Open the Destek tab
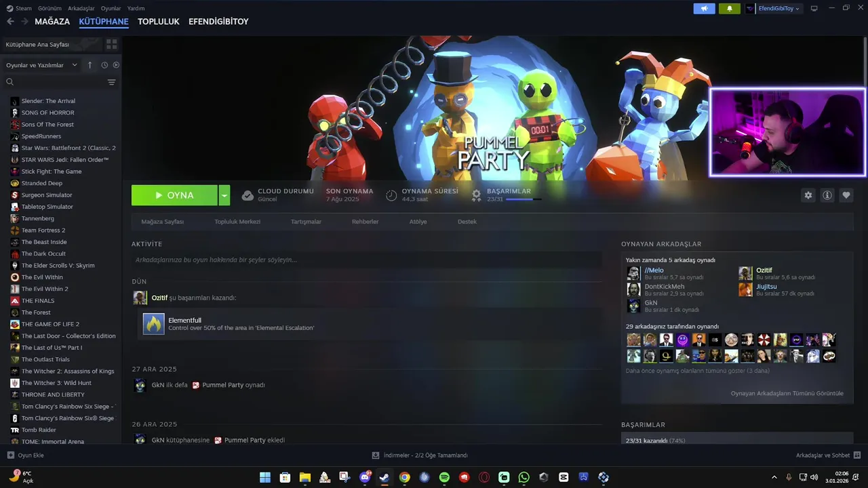The height and width of the screenshot is (488, 868). 467,222
